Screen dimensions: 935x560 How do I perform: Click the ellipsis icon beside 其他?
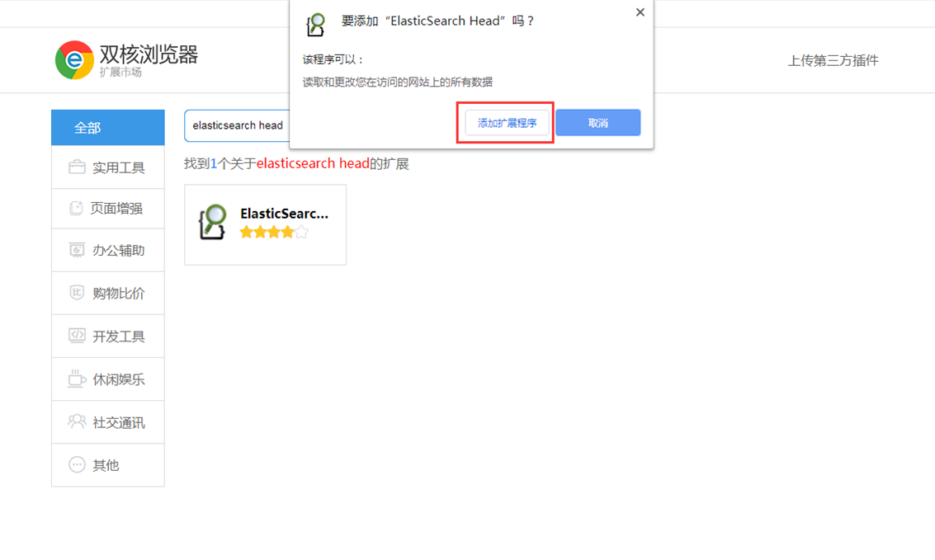(77, 464)
